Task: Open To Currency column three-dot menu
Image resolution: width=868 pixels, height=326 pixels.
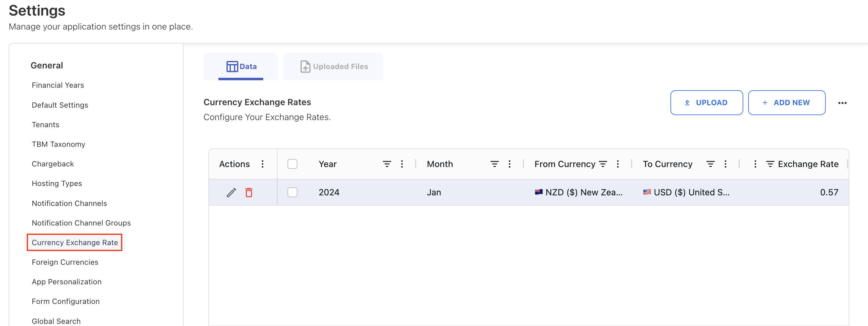Action: (x=725, y=164)
